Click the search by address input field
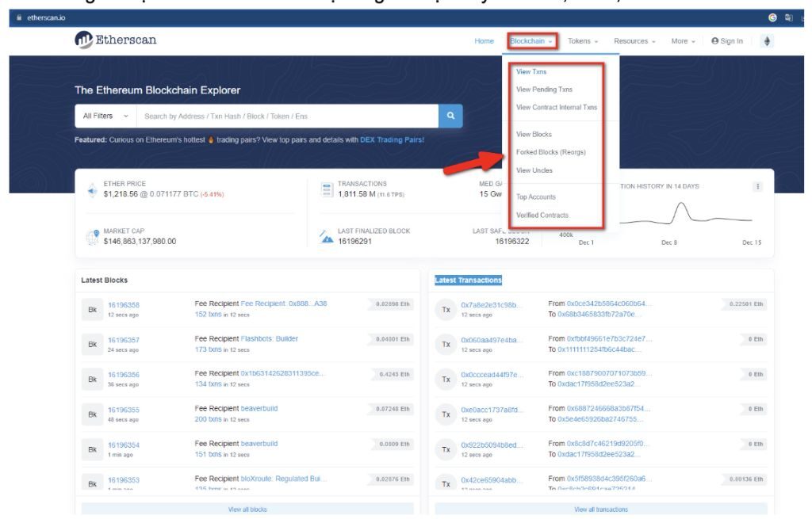This screenshot has width=812, height=519. tap(287, 116)
